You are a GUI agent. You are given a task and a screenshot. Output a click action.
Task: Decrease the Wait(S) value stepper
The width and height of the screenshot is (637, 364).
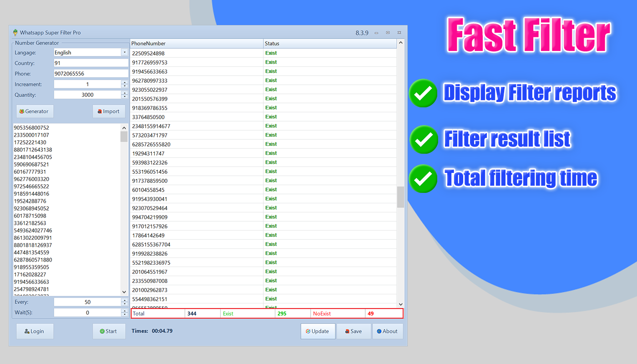pos(125,314)
